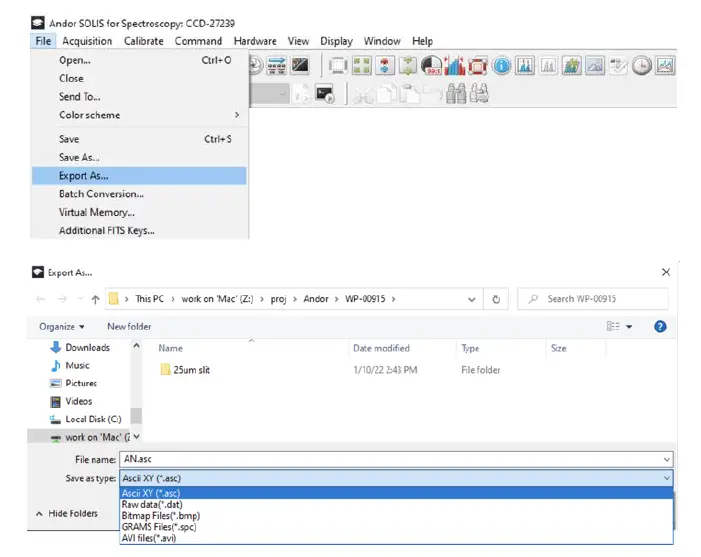The width and height of the screenshot is (701, 557).
Task: Click the red and blue arrows icon
Action: click(384, 66)
